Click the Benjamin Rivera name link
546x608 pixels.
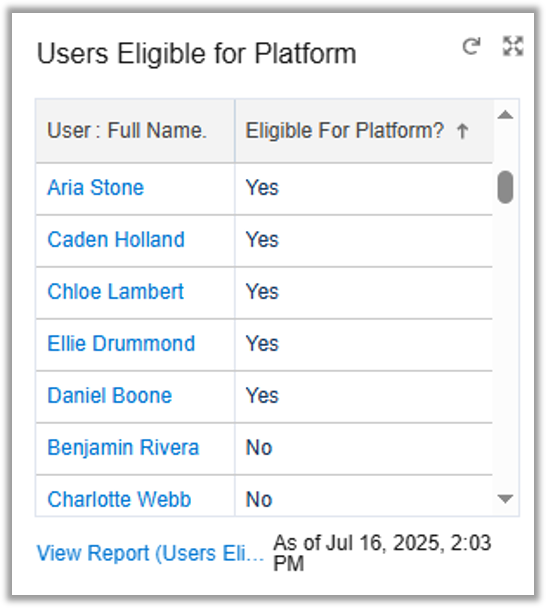(x=123, y=447)
